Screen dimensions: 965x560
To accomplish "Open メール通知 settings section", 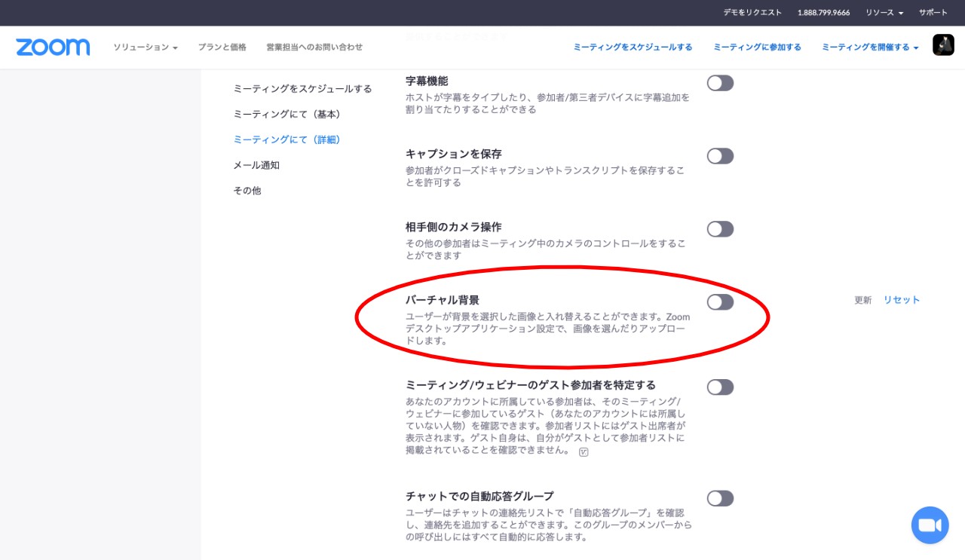I will point(256,165).
